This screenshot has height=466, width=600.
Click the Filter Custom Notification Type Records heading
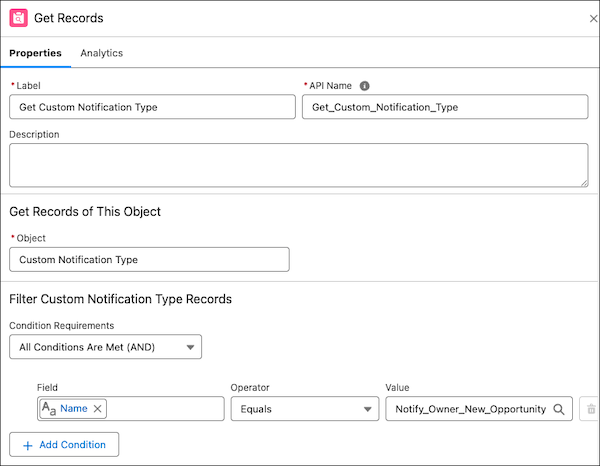coord(121,299)
